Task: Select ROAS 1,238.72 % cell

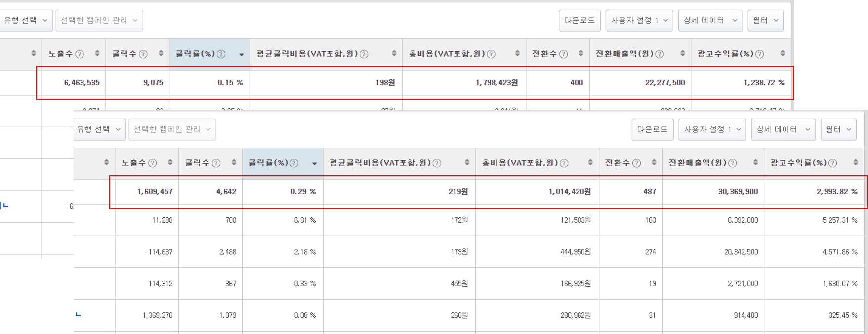Action: pyautogui.click(x=741, y=83)
